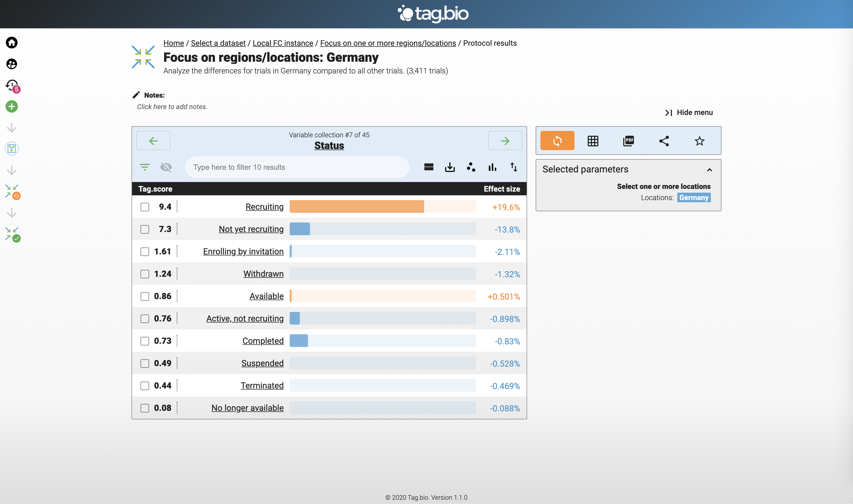853x504 pixels.
Task: Click the orange refresh button
Action: (557, 141)
